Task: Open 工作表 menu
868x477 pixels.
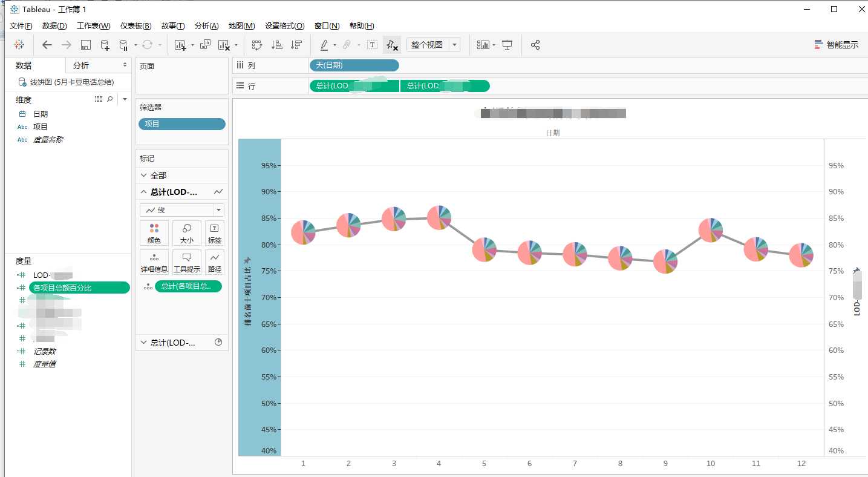Action: [94, 26]
